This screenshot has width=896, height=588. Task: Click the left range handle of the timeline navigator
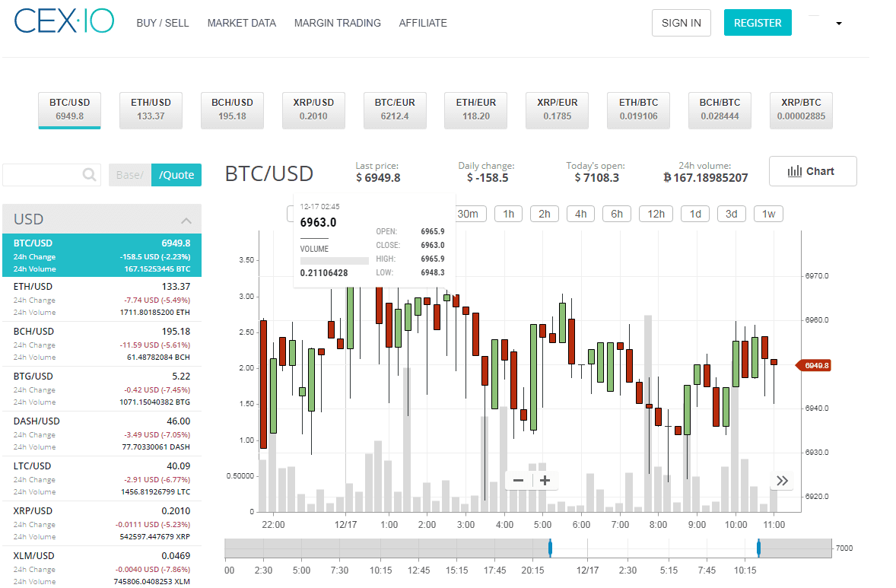pyautogui.click(x=550, y=548)
